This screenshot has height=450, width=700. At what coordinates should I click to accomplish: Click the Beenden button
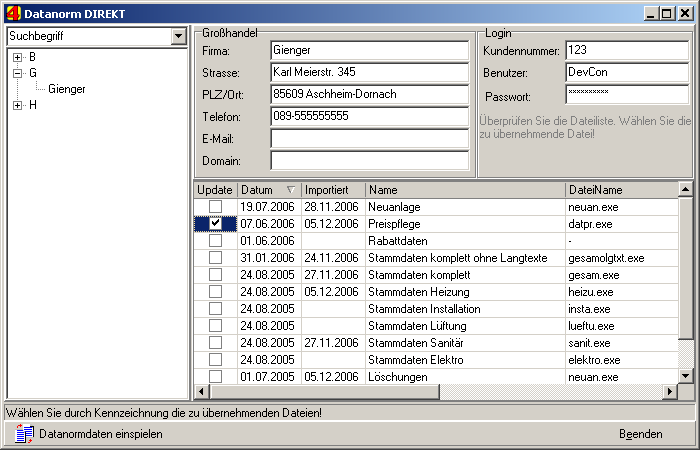click(x=640, y=434)
